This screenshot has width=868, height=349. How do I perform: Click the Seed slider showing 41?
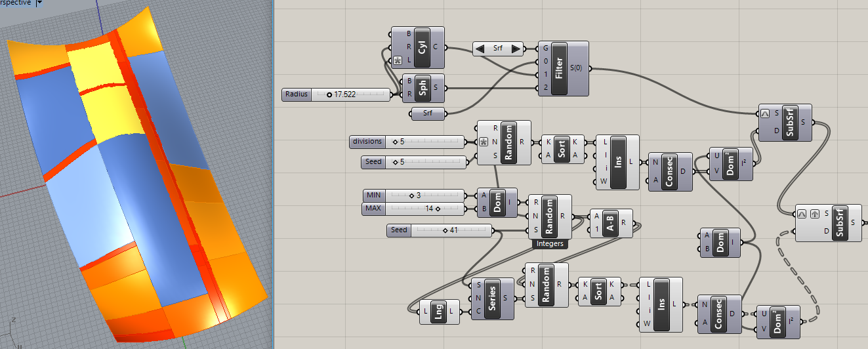coord(439,230)
